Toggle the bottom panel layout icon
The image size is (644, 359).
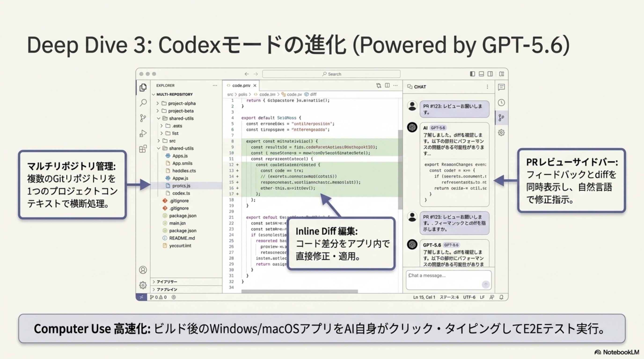coord(481,74)
